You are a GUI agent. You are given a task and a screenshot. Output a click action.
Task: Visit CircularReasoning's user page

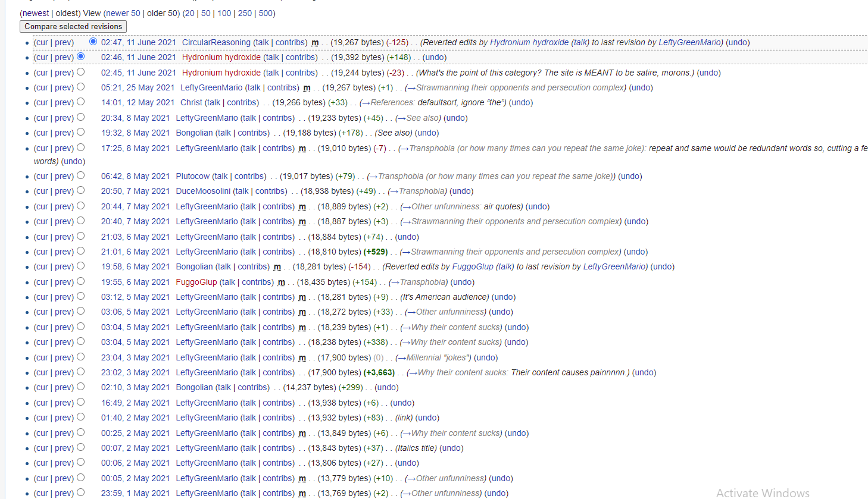point(216,42)
